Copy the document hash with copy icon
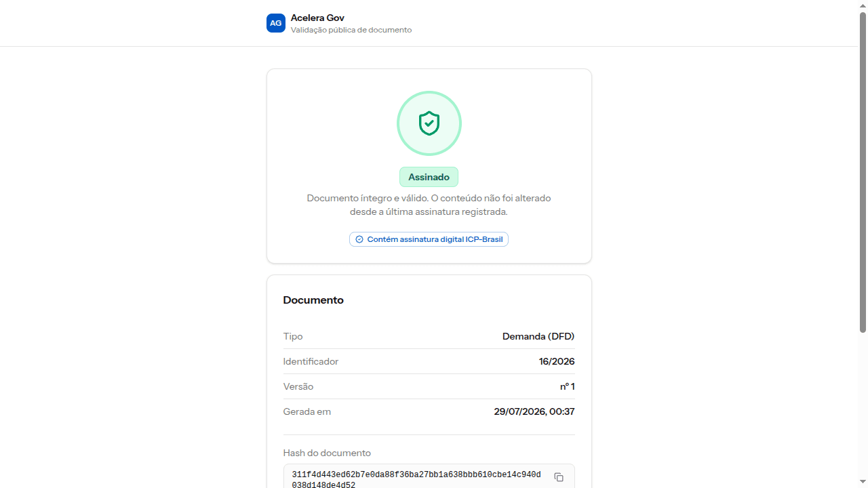The image size is (868, 488). click(559, 477)
